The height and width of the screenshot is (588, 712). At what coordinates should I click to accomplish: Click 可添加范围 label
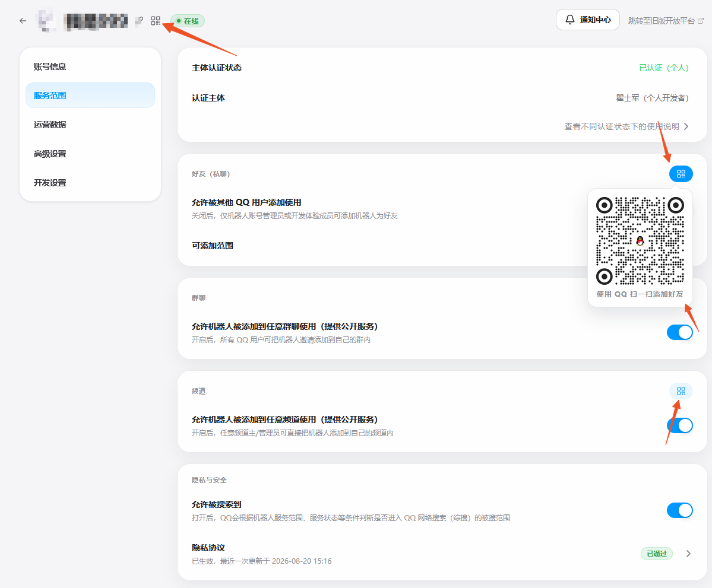213,246
